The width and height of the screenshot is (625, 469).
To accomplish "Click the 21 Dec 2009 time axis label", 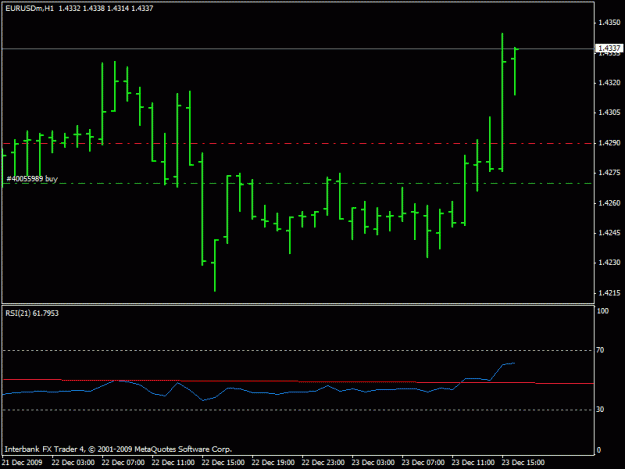I will [x=22, y=462].
